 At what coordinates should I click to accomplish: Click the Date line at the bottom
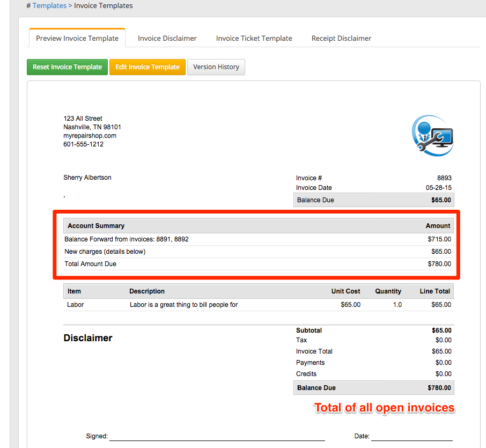point(411,437)
